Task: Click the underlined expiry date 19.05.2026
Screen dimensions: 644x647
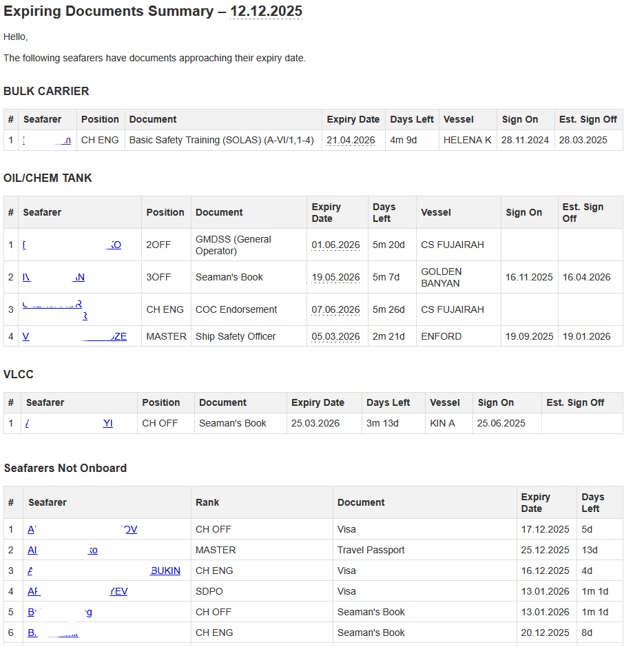Action: pyautogui.click(x=335, y=278)
